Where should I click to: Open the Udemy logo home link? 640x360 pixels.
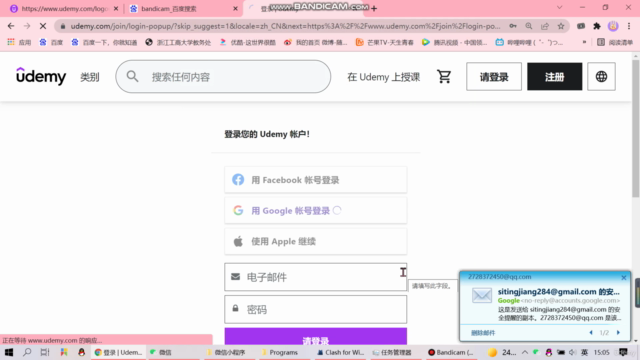click(41, 76)
